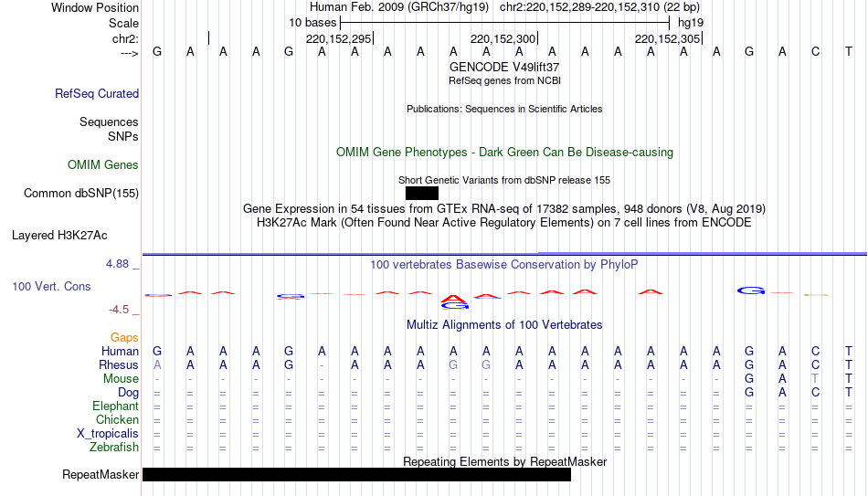
Task: Click the gray T in the Mouse row
Action: [x=815, y=379]
